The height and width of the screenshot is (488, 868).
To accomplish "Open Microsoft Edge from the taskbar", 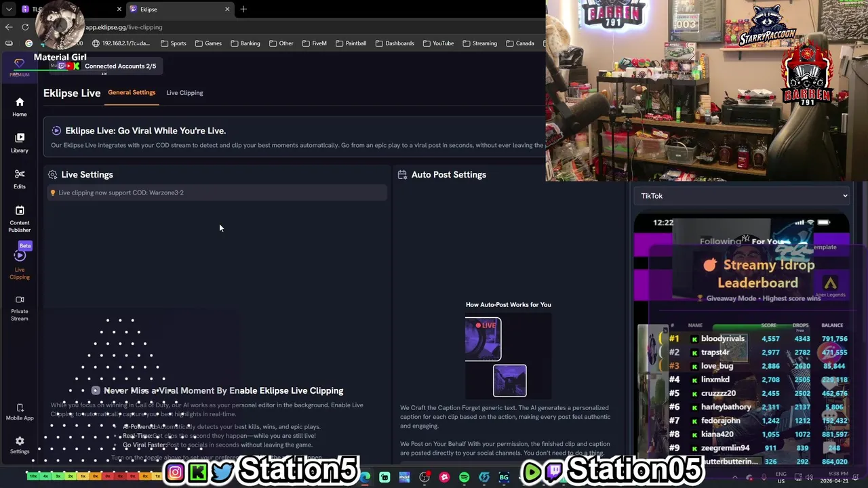I will coord(365,477).
